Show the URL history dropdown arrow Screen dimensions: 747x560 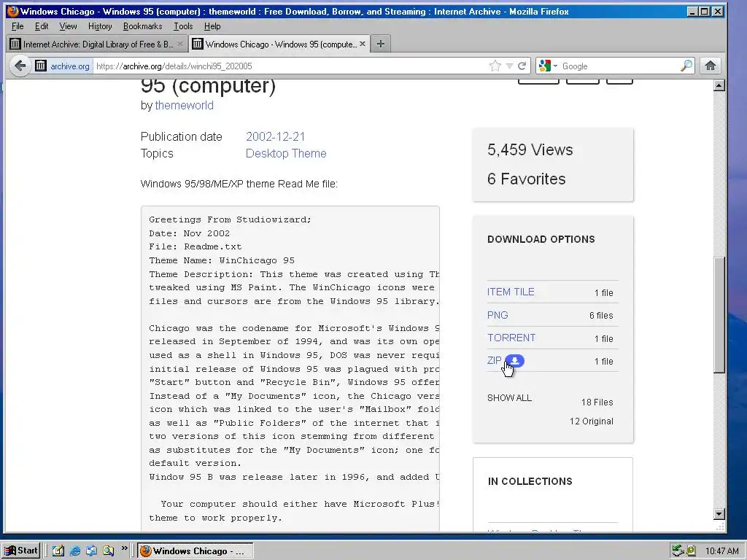[x=509, y=66]
